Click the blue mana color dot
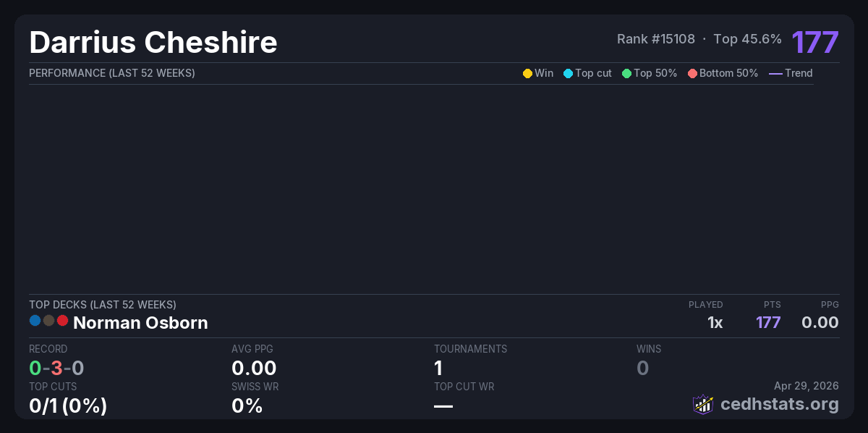This screenshot has height=433, width=868. [35, 320]
